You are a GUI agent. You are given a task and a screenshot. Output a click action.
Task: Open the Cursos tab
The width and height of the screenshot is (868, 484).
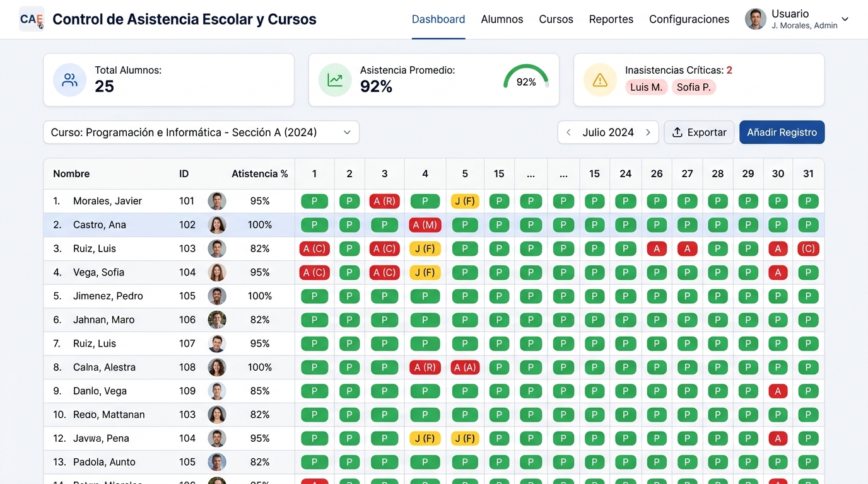(x=556, y=20)
